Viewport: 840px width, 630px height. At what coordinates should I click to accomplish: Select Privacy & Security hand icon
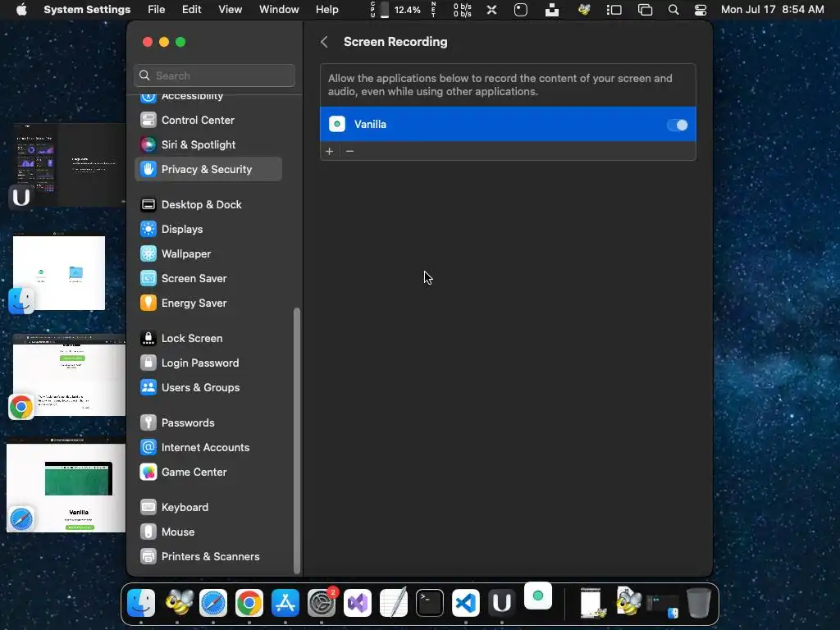[148, 169]
